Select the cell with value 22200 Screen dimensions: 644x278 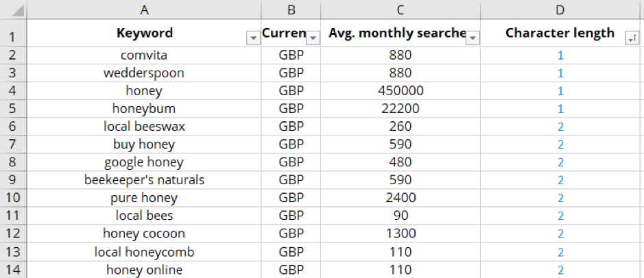coord(401,109)
